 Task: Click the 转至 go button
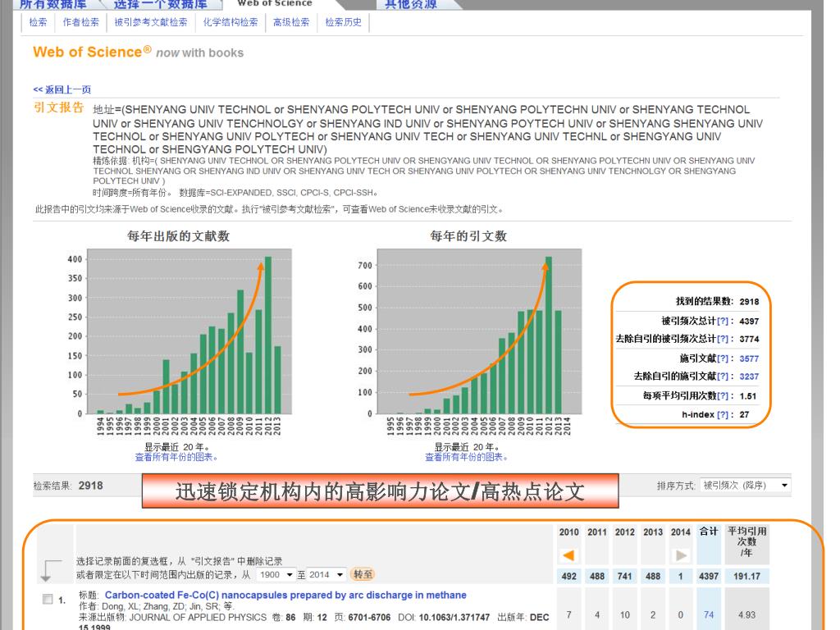pos(363,574)
